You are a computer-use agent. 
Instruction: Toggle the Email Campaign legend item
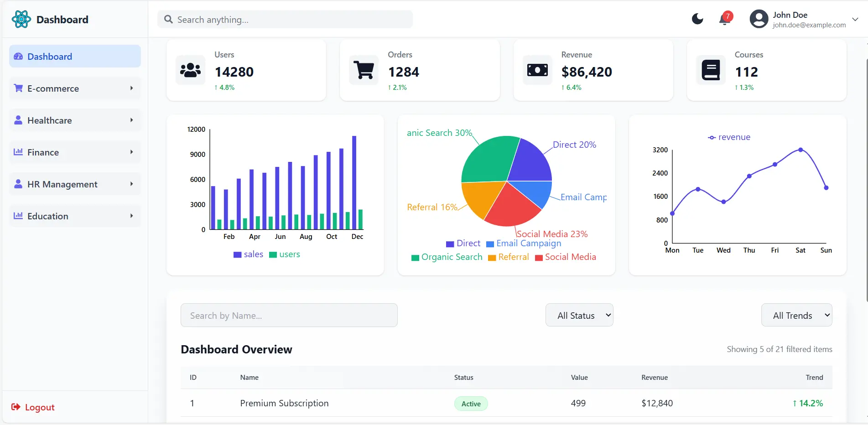click(x=524, y=244)
